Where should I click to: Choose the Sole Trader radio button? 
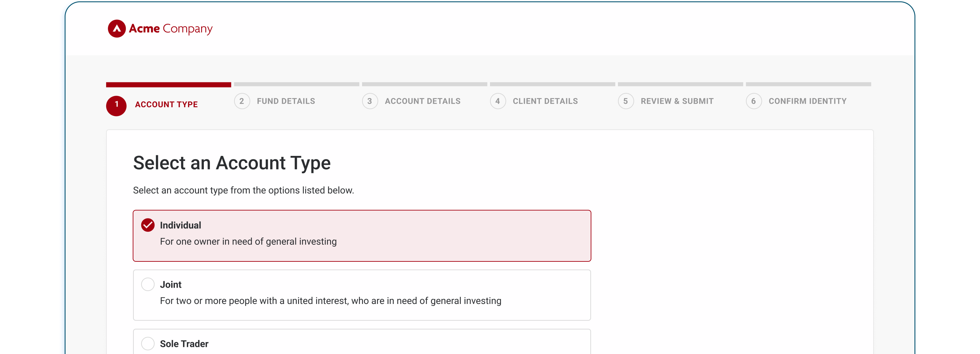(x=148, y=343)
